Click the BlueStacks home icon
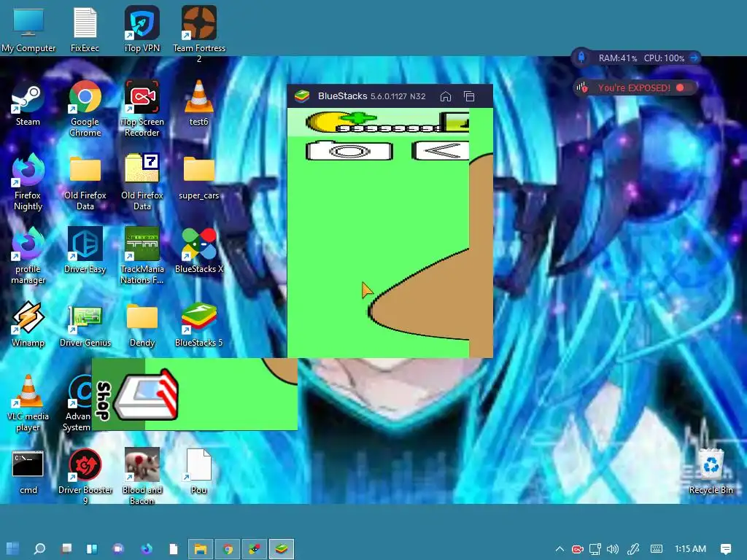The image size is (747, 560). point(446,96)
